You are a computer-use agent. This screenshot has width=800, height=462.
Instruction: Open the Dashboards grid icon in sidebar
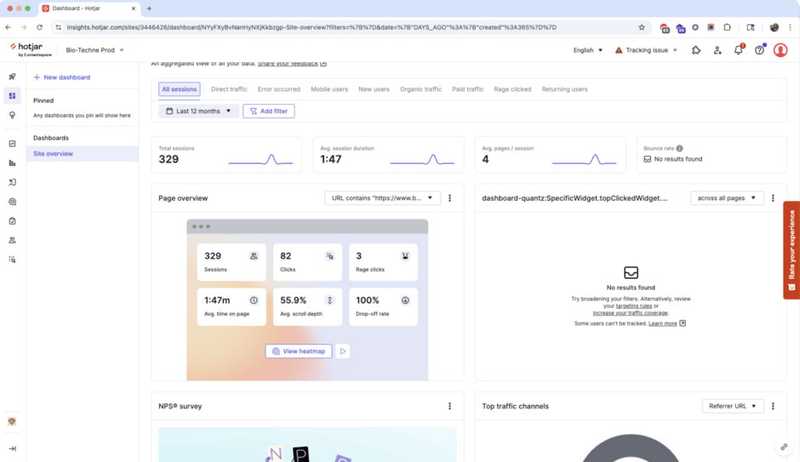(12, 96)
